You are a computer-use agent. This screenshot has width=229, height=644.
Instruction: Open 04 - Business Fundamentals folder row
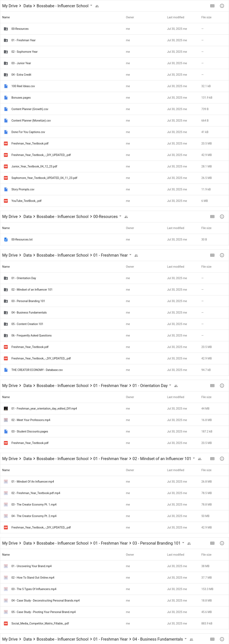tap(115, 313)
